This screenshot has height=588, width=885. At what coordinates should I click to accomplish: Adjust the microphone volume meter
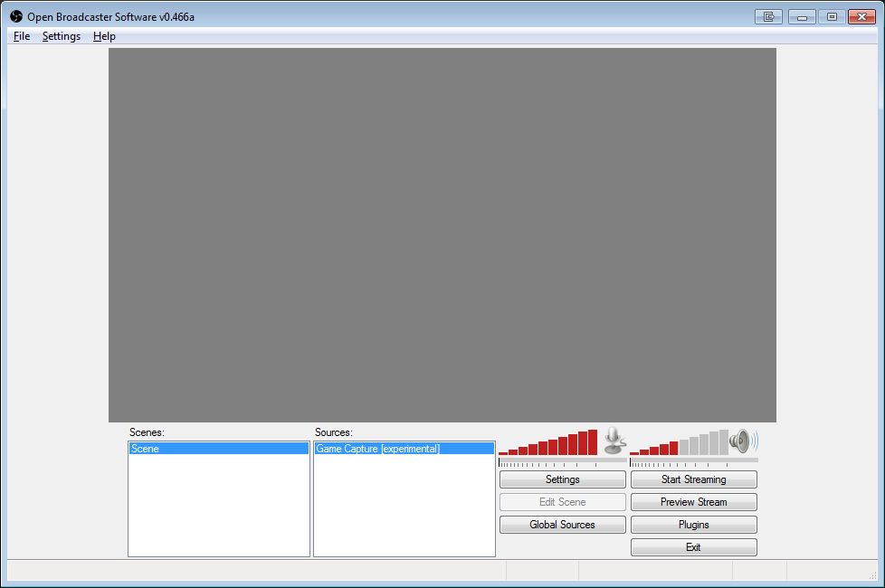tap(547, 442)
